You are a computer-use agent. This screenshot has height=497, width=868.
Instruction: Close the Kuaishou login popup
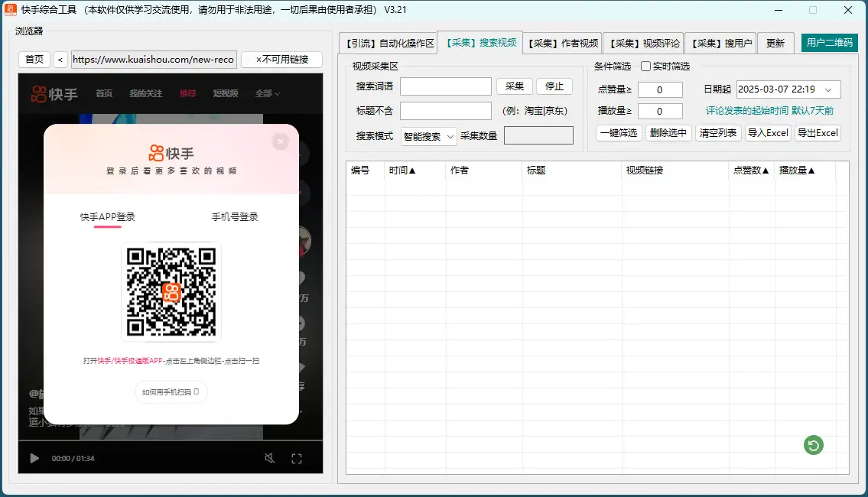tap(281, 141)
